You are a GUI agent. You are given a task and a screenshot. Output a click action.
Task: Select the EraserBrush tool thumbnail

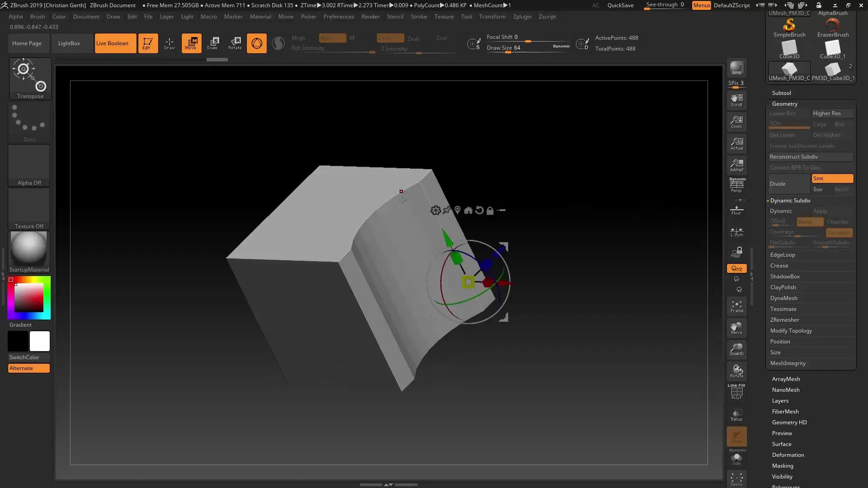click(x=833, y=28)
